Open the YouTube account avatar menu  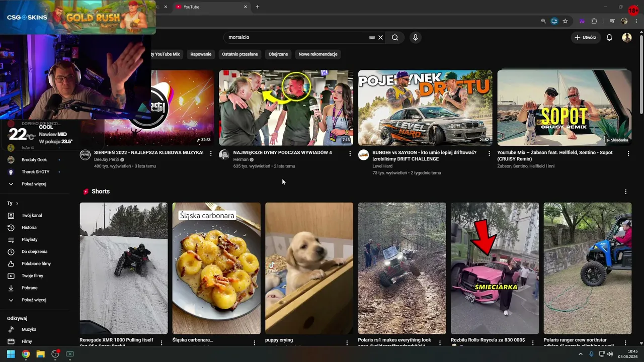point(627,37)
